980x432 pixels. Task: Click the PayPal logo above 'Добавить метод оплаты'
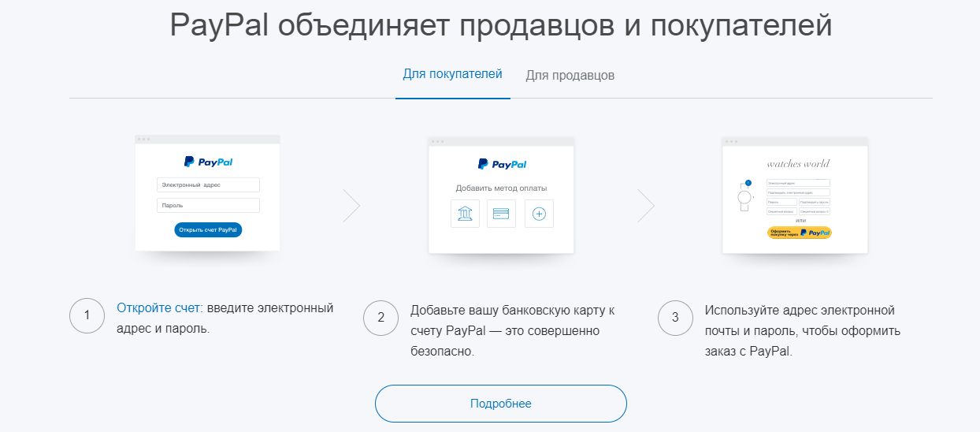pyautogui.click(x=501, y=165)
